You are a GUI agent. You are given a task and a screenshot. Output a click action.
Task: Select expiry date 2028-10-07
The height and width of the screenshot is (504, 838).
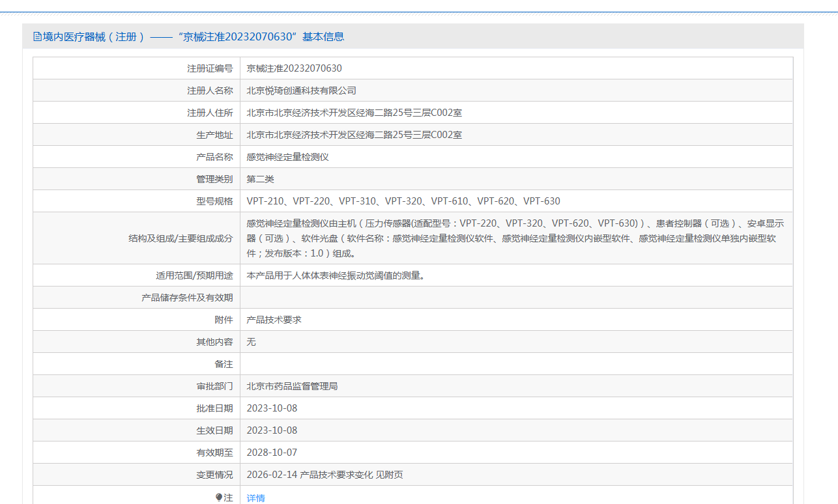272,453
